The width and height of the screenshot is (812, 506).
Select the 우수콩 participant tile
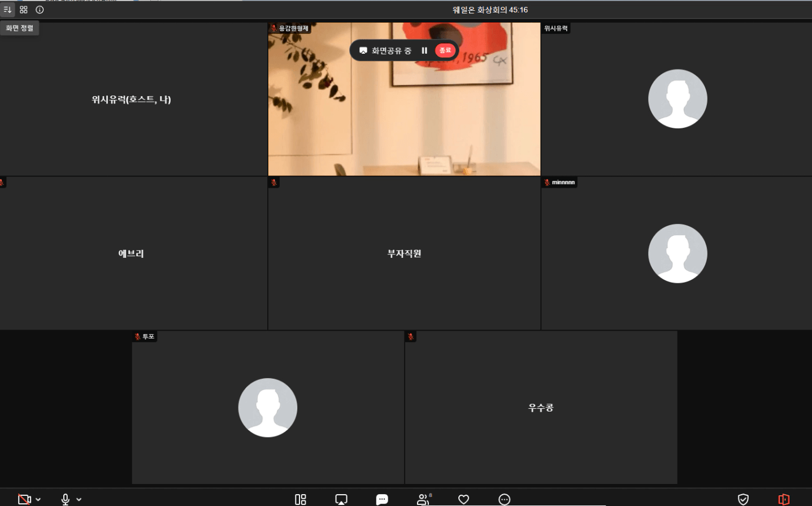pos(541,407)
